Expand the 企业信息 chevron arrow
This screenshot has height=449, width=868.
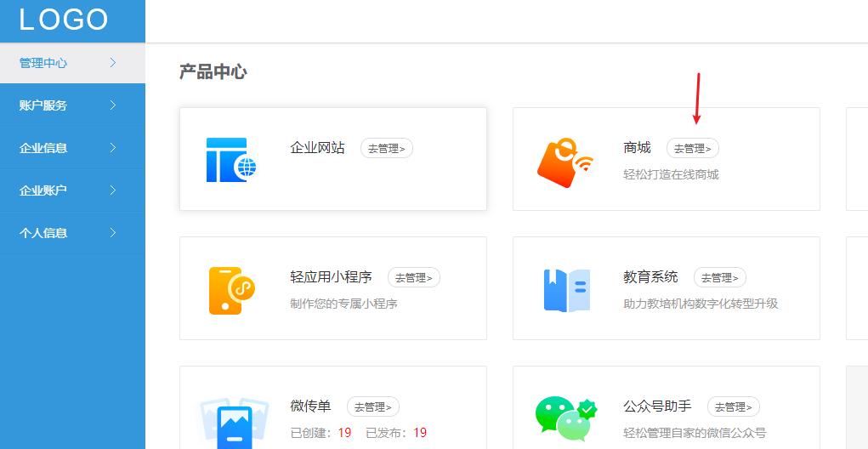pos(113,148)
